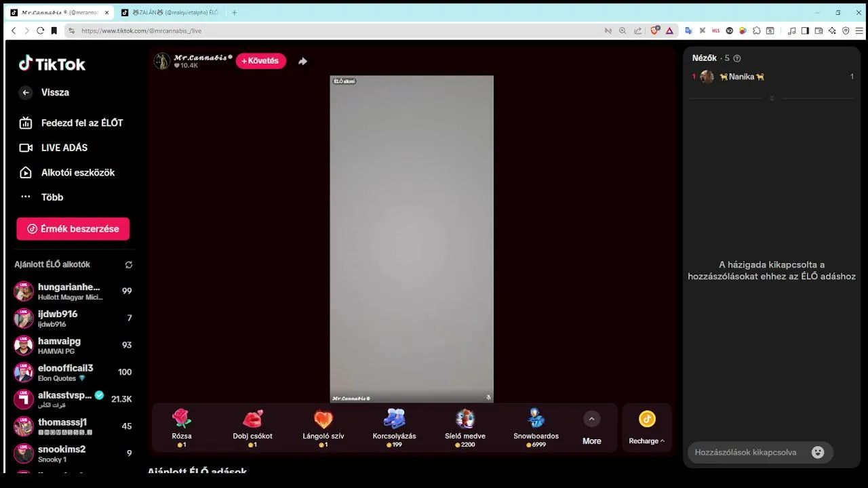Open the extensions puzzle icon
Image resolution: width=868 pixels, height=488 pixels.
pyautogui.click(x=757, y=30)
